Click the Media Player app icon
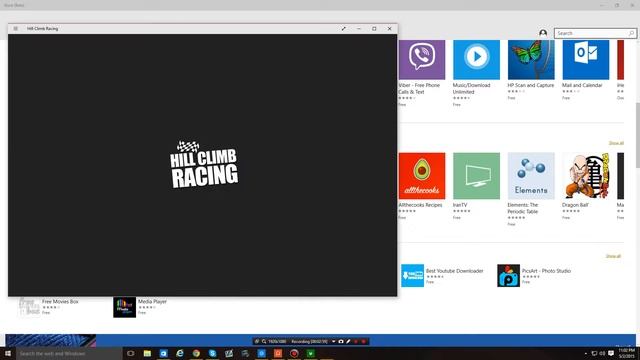The height and width of the screenshot is (360, 640). click(124, 307)
